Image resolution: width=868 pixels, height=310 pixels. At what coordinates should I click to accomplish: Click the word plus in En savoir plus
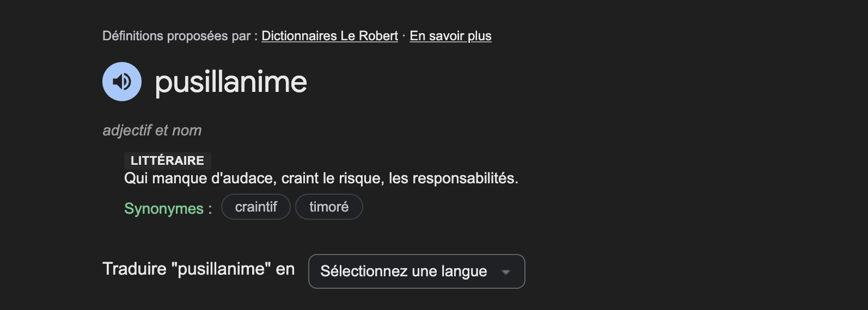point(479,36)
